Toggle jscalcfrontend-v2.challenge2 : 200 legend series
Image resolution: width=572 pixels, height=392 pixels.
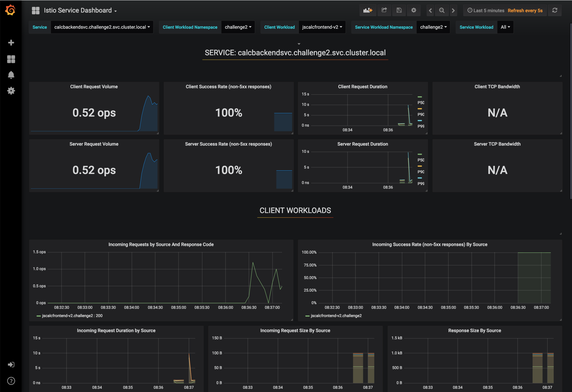[72, 316]
